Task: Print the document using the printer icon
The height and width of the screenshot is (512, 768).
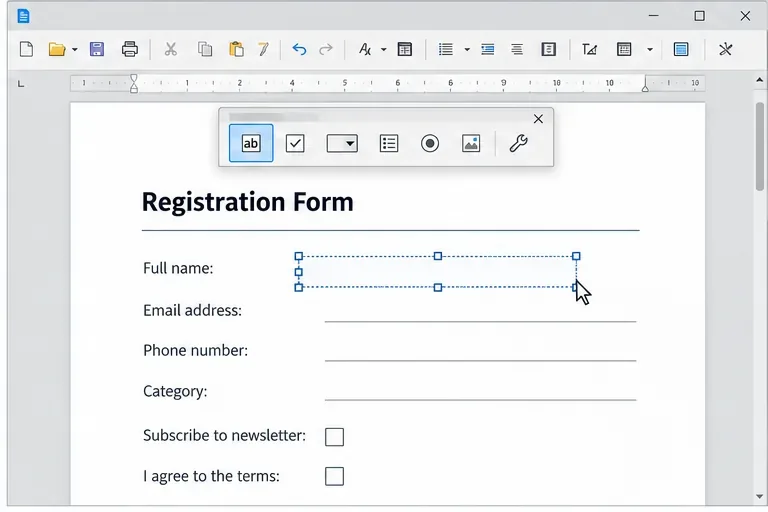Action: pos(130,49)
